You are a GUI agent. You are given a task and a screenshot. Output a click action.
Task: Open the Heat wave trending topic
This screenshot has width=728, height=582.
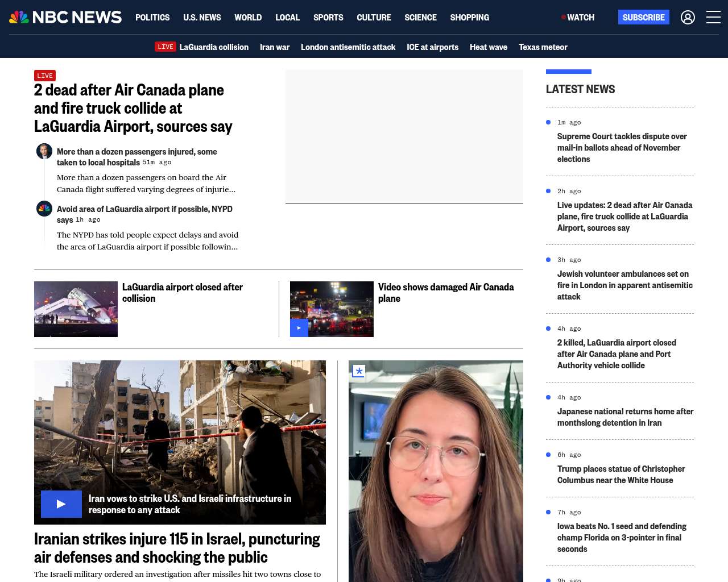pos(488,47)
